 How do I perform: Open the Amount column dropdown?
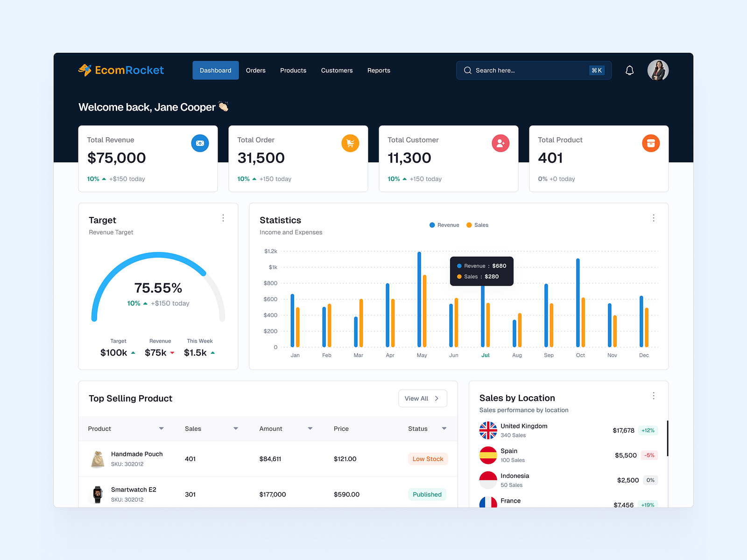tap(310, 428)
